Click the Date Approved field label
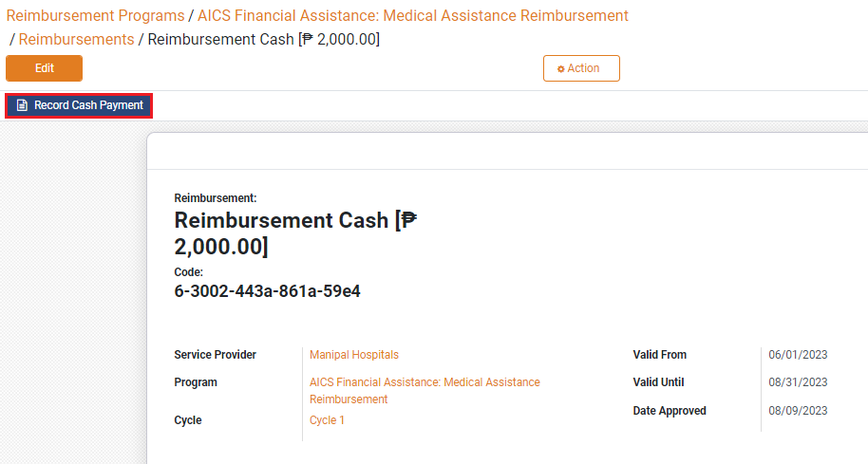This screenshot has height=464, width=868. [x=670, y=411]
